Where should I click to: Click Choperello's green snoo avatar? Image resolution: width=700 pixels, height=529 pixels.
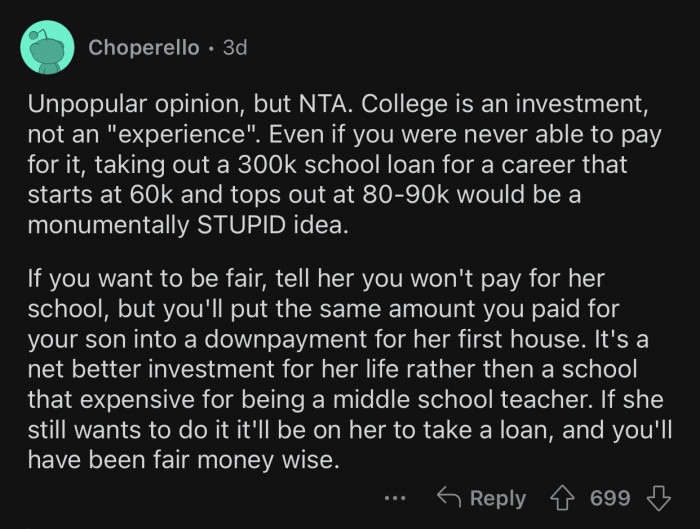46,47
